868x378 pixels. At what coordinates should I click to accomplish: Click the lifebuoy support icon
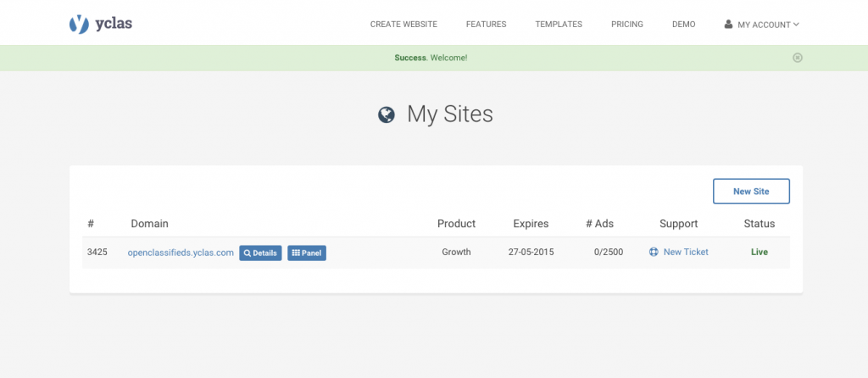coord(654,252)
